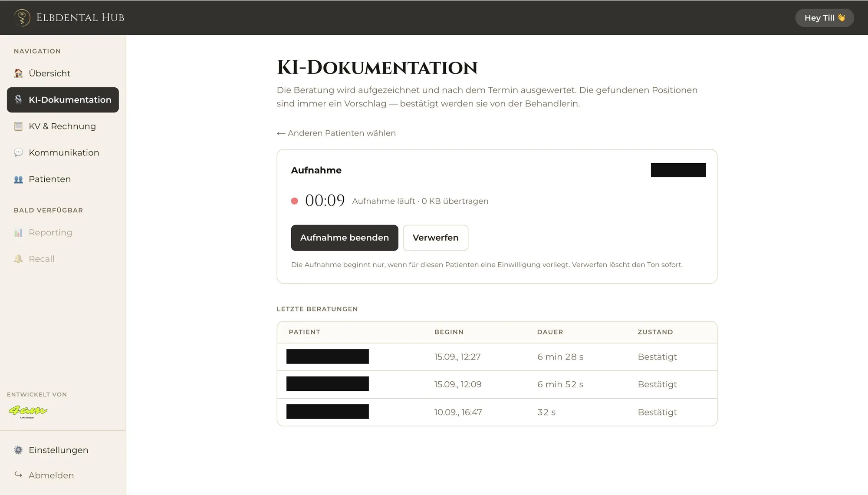The image size is (868, 495).
Task: Click the people icon beside Patienten
Action: 18,179
